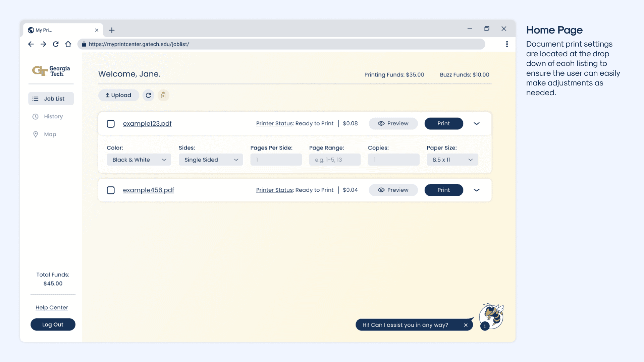
Task: Click the browser reload icon
Action: pyautogui.click(x=56, y=44)
